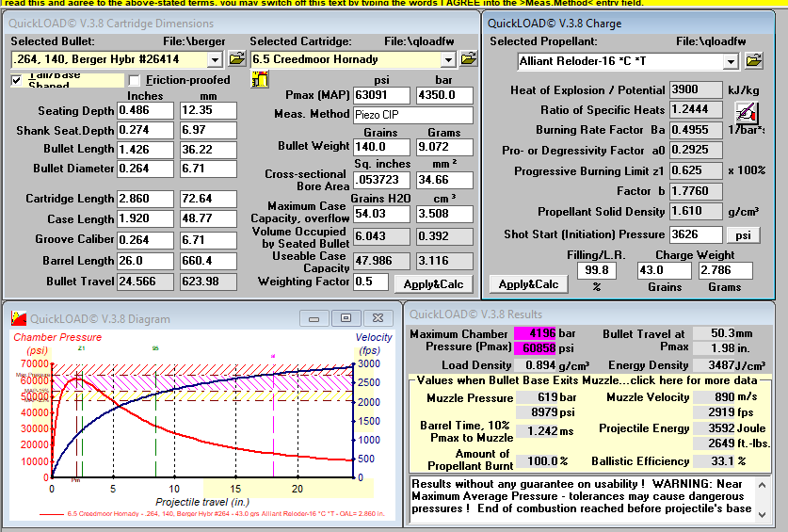Click Ratio of Specific Heats field
This screenshot has width=788, height=532.
click(x=696, y=109)
